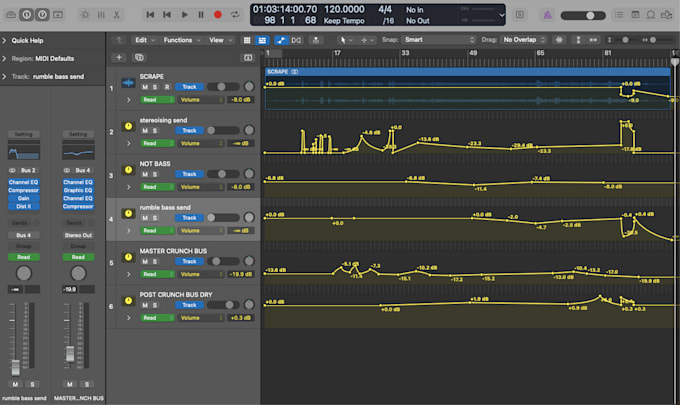Mute the NOT BASS track

144,173
